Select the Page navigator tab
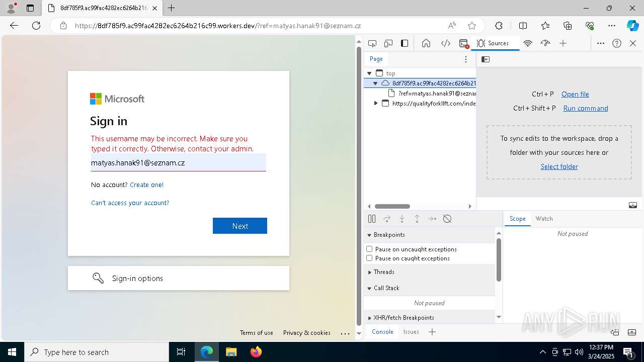Screen dimensions: 644x362 click(x=376, y=59)
